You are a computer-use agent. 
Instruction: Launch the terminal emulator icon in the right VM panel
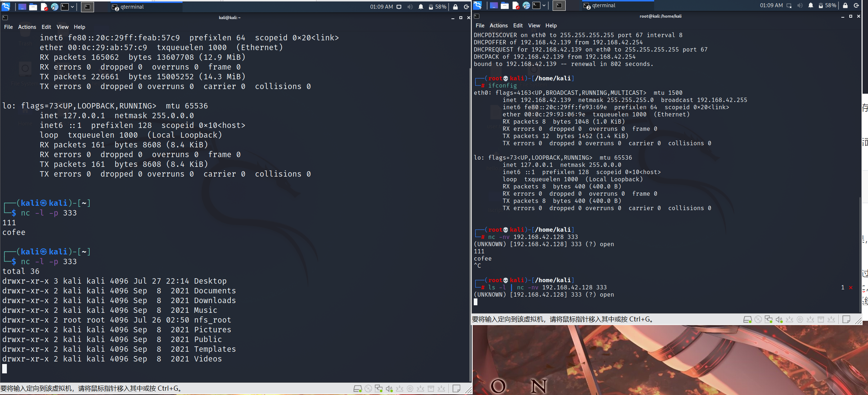(536, 5)
